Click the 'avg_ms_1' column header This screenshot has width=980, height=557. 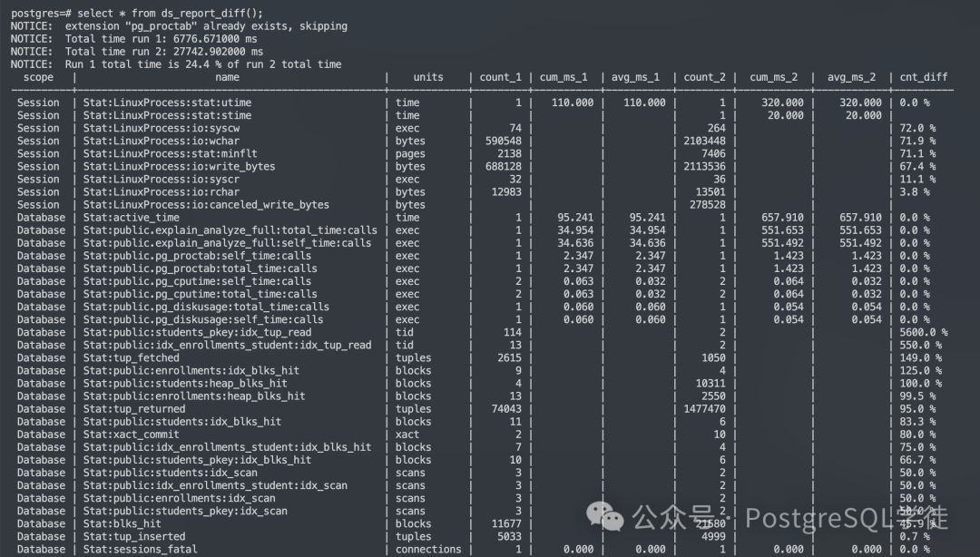pos(635,77)
